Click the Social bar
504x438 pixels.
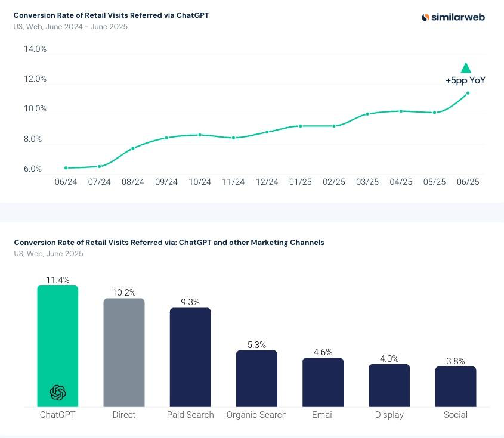(456, 387)
